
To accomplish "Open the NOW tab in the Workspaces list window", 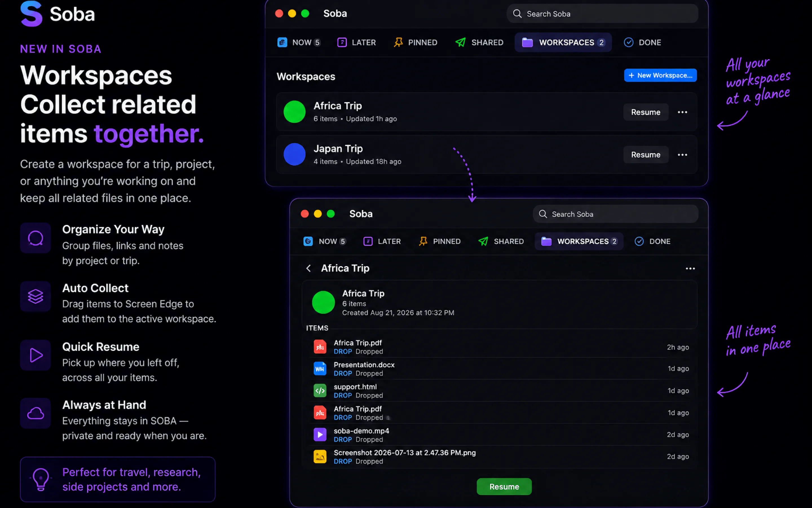I will click(x=299, y=42).
